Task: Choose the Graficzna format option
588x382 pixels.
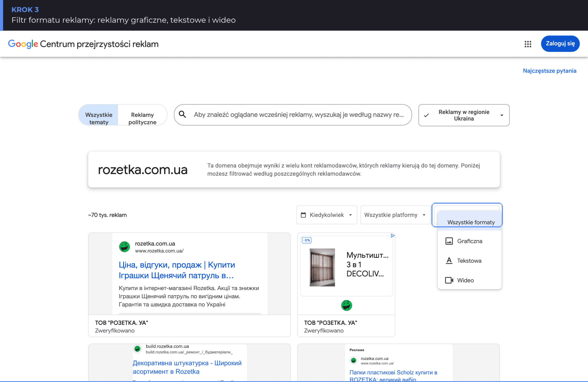Action: tap(469, 241)
